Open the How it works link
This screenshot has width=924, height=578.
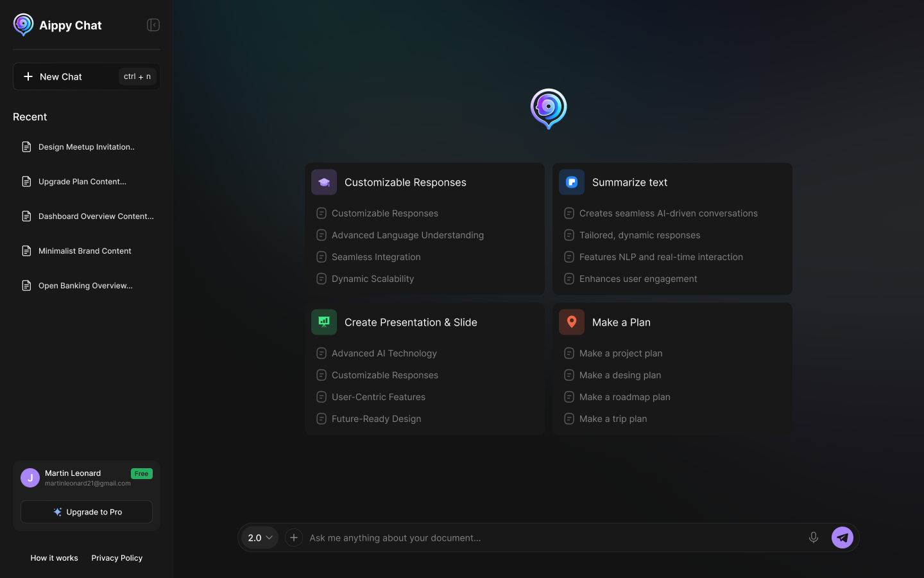pos(55,558)
